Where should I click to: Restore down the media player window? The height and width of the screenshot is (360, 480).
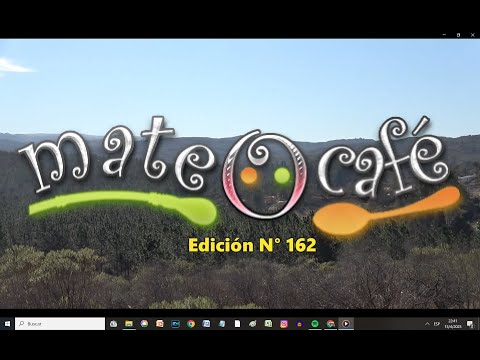pyautogui.click(x=458, y=35)
